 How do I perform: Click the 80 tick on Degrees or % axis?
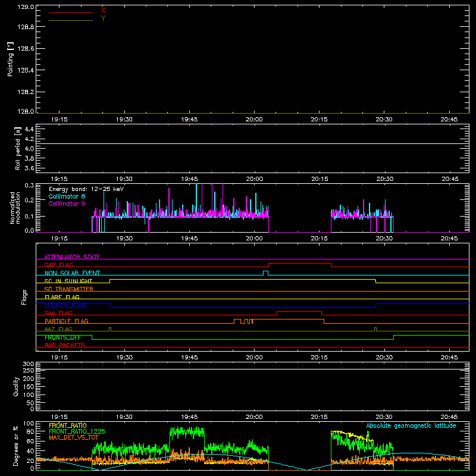point(30,431)
